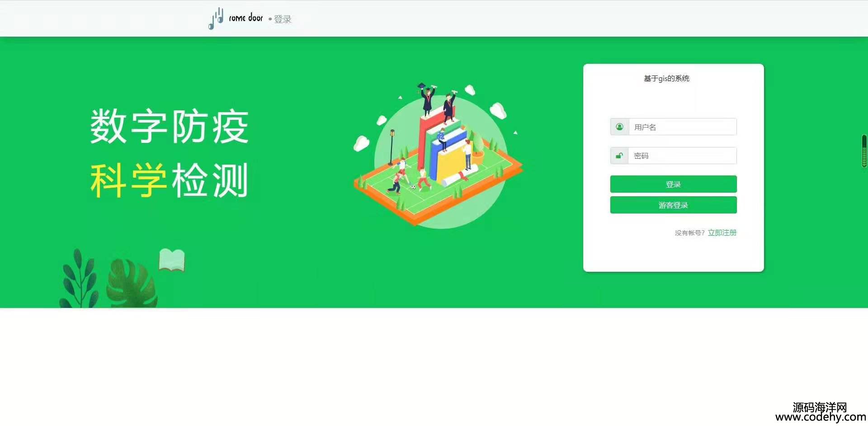Click the some door brand text
The height and width of the screenshot is (426, 868).
pyautogui.click(x=245, y=18)
